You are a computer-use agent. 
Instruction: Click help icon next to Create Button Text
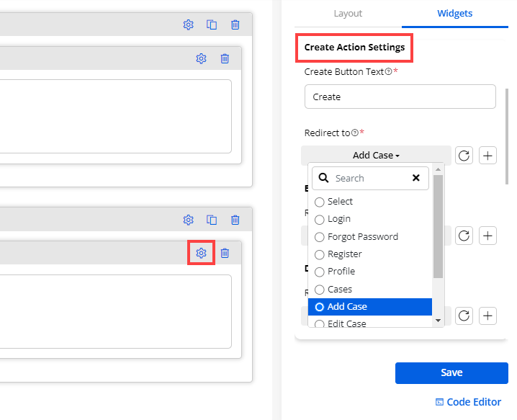(389, 72)
